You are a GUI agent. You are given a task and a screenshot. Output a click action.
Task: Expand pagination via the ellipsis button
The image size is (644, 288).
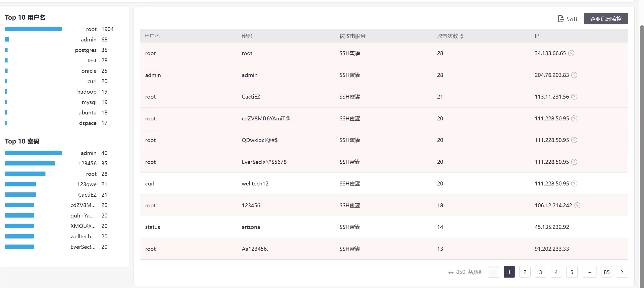point(589,272)
